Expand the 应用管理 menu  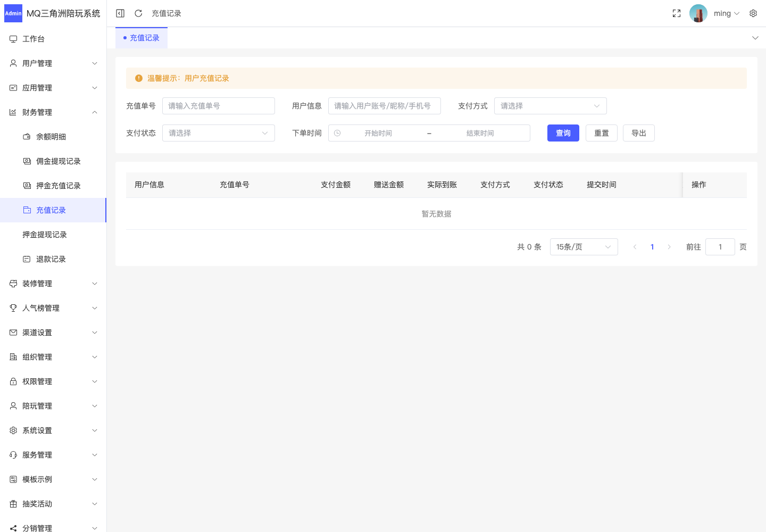[x=53, y=88]
